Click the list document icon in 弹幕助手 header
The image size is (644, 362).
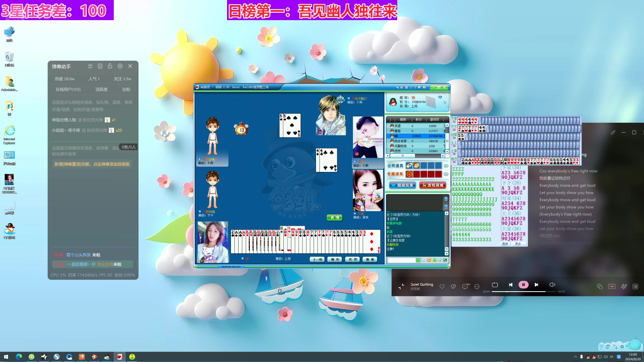(x=100, y=66)
